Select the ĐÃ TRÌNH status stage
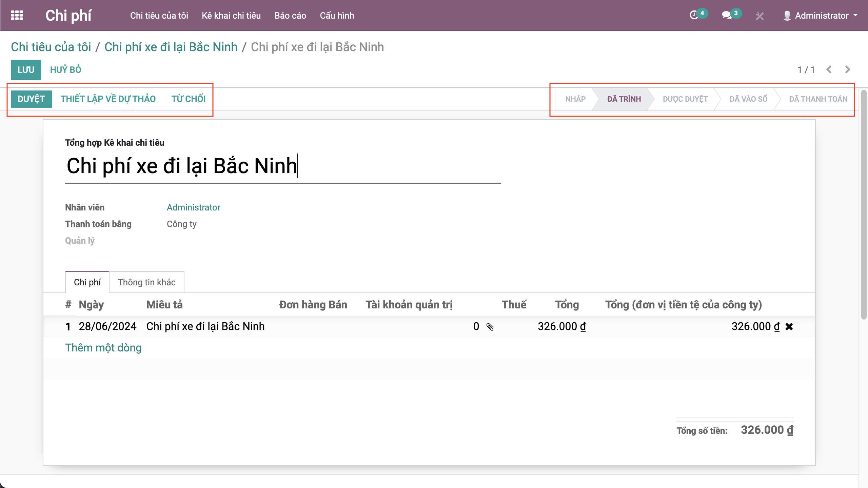This screenshot has width=868, height=488. tap(624, 99)
